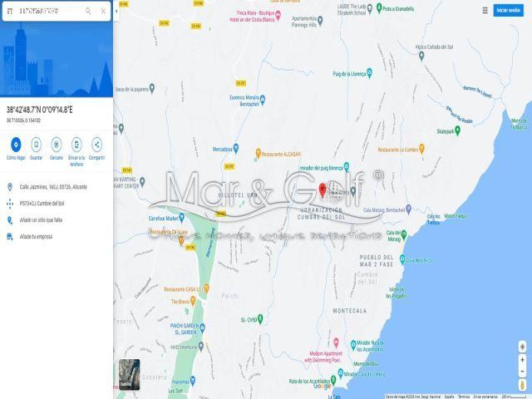This screenshot has height=399, width=532.
Task: Open Cercano nearby search icon
Action: point(57,145)
